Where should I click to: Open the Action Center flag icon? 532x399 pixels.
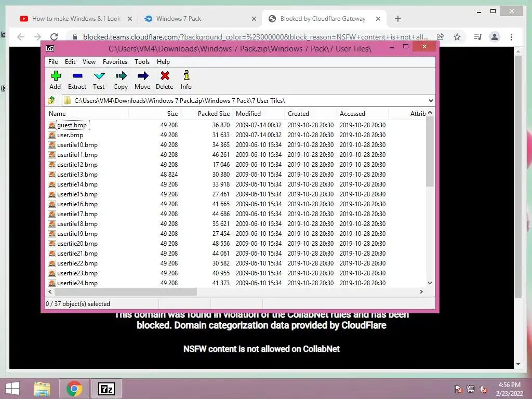tap(458, 389)
